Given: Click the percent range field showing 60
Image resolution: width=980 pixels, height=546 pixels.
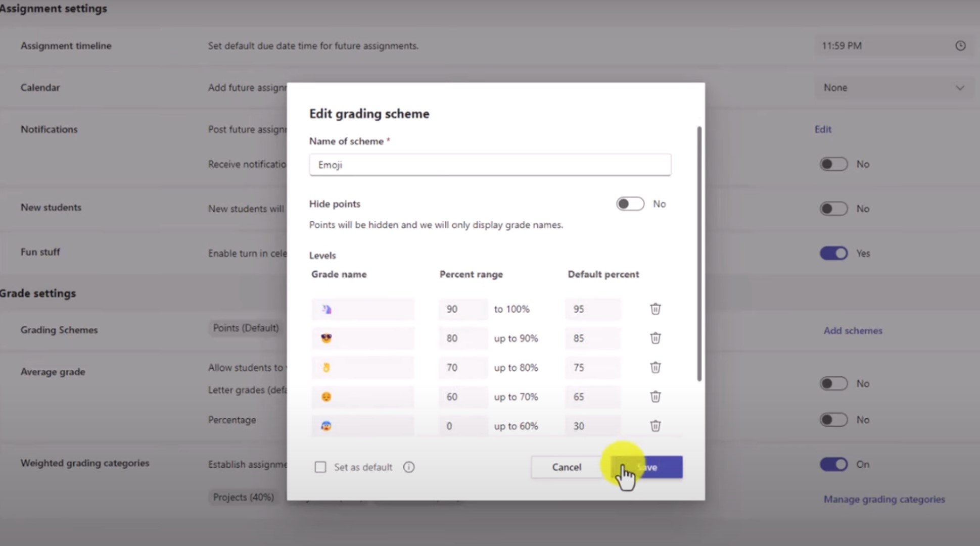Looking at the screenshot, I should point(463,397).
